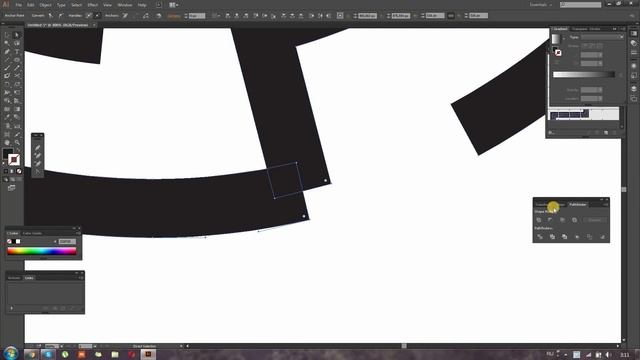Click Add Anchor Point tool in tearoff panel
The image size is (640, 360).
(38, 156)
